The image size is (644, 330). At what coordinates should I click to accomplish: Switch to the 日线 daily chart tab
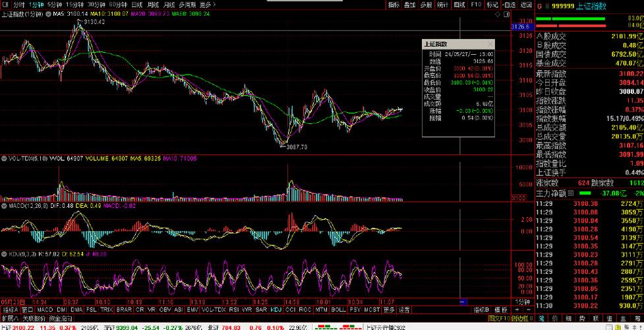[136, 5]
